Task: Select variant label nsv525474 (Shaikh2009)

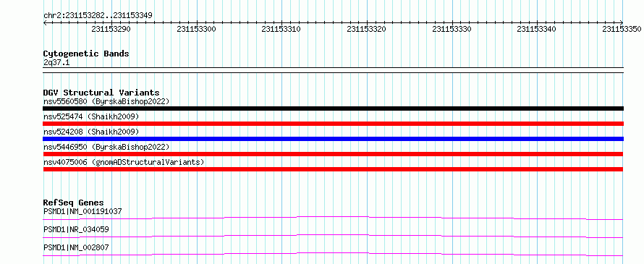Action: [91, 116]
